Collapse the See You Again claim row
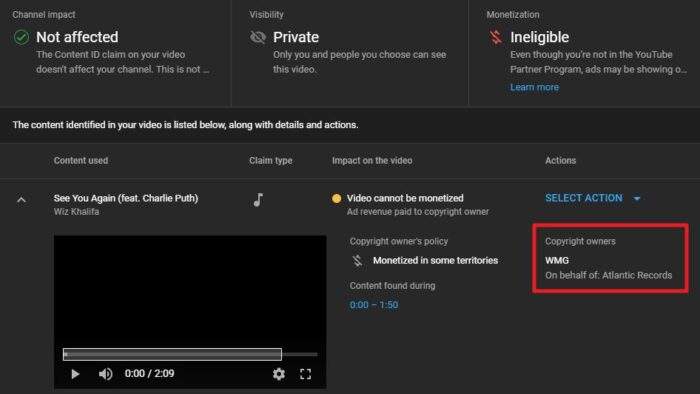 (21, 200)
